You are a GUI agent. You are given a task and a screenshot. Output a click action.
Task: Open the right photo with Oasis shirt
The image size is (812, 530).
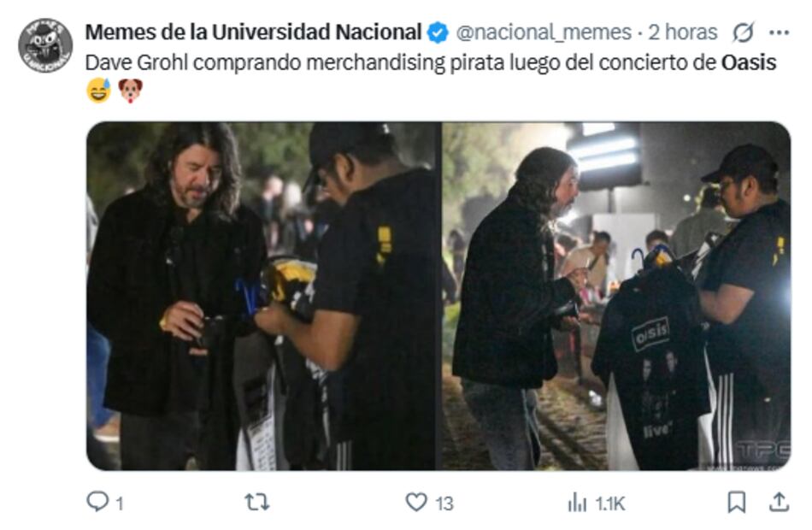615,296
